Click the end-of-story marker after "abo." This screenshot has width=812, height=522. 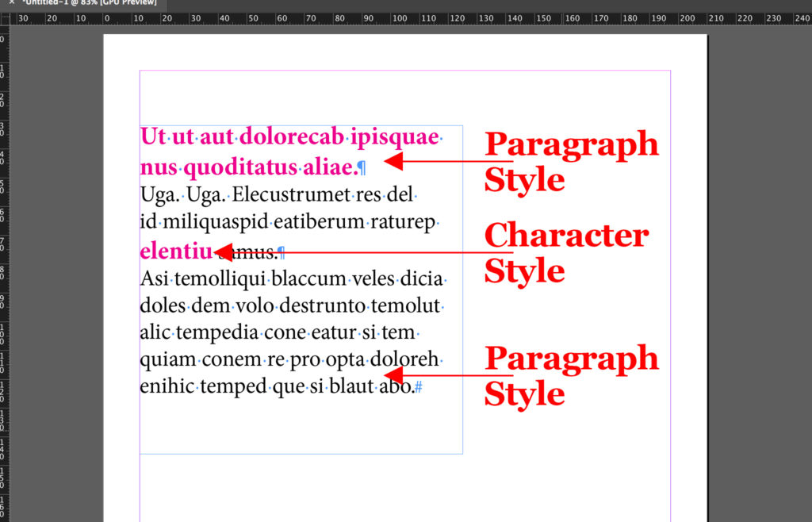[419, 386]
